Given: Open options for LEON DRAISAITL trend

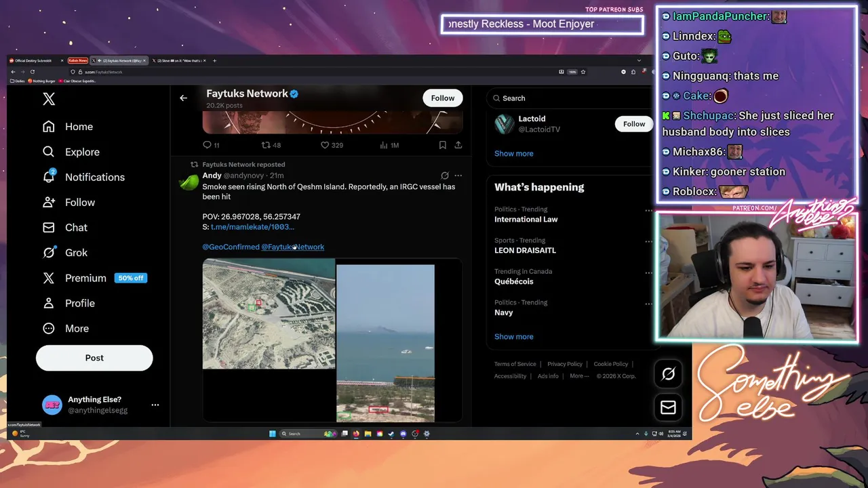Looking at the screenshot, I should (x=648, y=242).
